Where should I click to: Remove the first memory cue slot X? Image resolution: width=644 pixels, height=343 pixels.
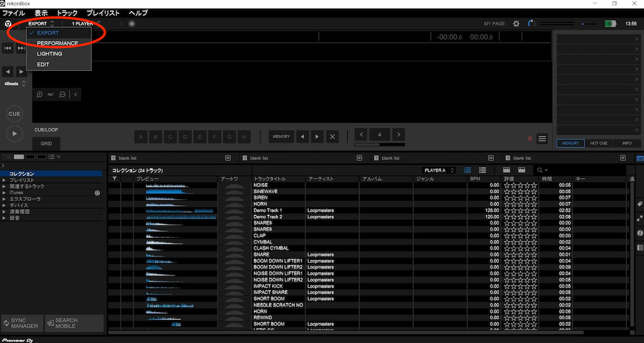point(636,39)
